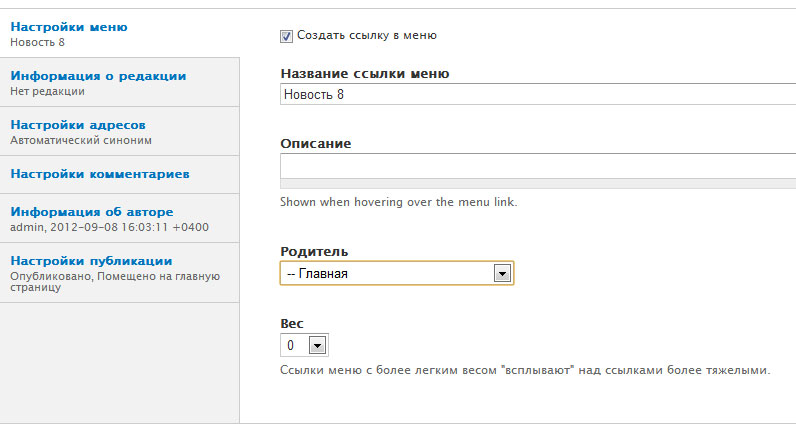Screen dimensions: 796x427
Task: Click the Автоматический синоним summary text
Action: point(81,140)
